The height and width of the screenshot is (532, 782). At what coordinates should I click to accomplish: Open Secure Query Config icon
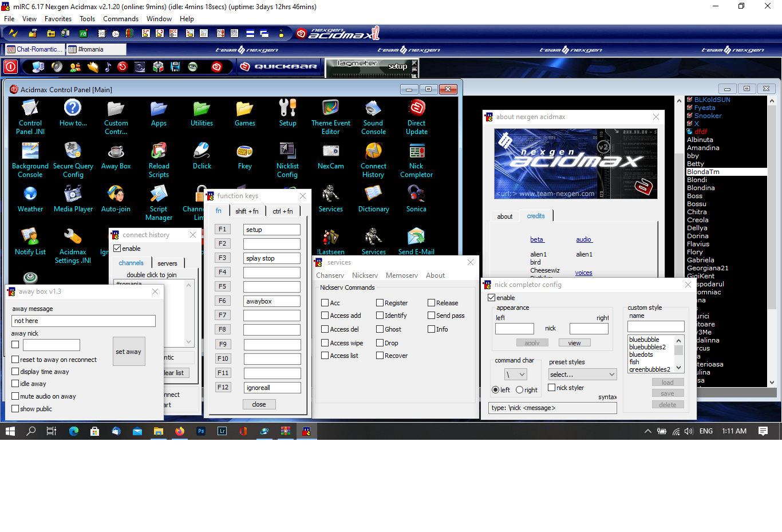[73, 159]
